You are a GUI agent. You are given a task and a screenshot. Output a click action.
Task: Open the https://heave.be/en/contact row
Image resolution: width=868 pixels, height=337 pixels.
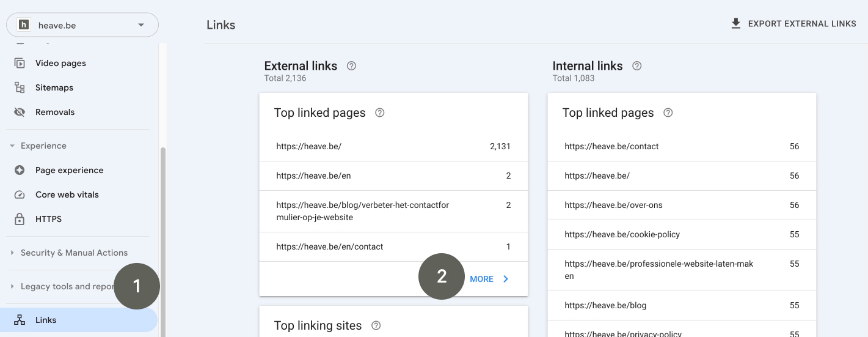393,246
